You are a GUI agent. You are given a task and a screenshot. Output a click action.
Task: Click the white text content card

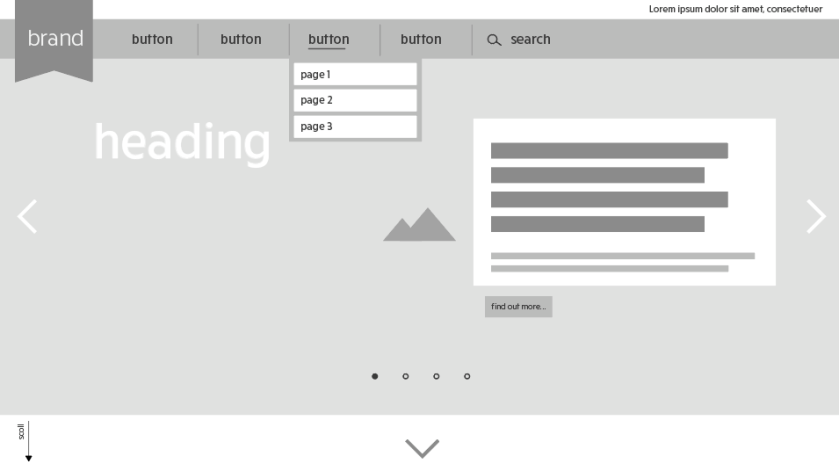click(x=624, y=202)
